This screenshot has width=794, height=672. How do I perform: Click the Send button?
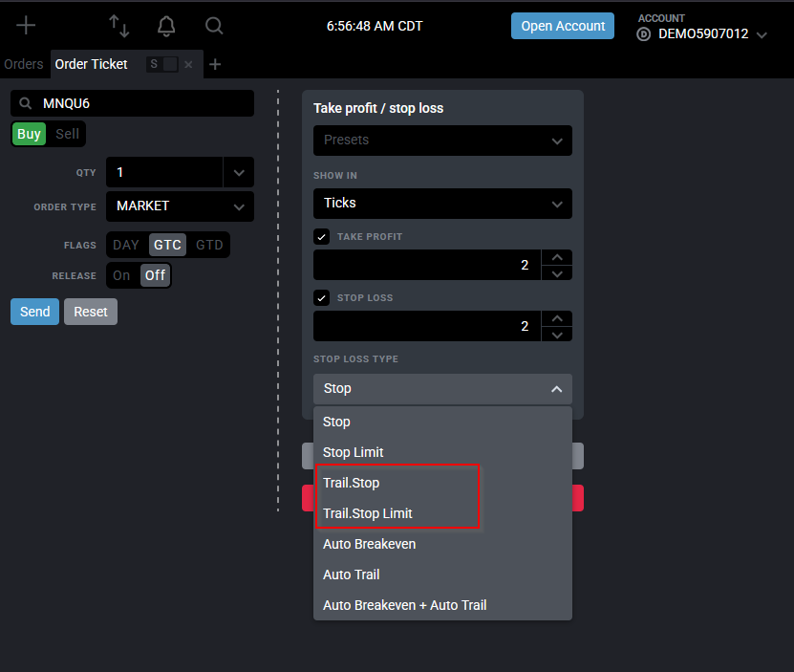[x=35, y=312]
